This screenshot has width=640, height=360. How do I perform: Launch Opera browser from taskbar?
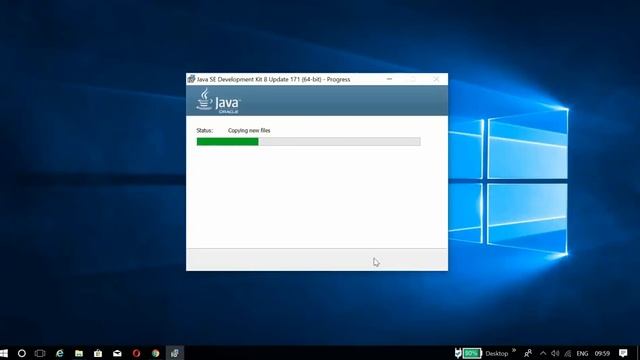pos(136,353)
